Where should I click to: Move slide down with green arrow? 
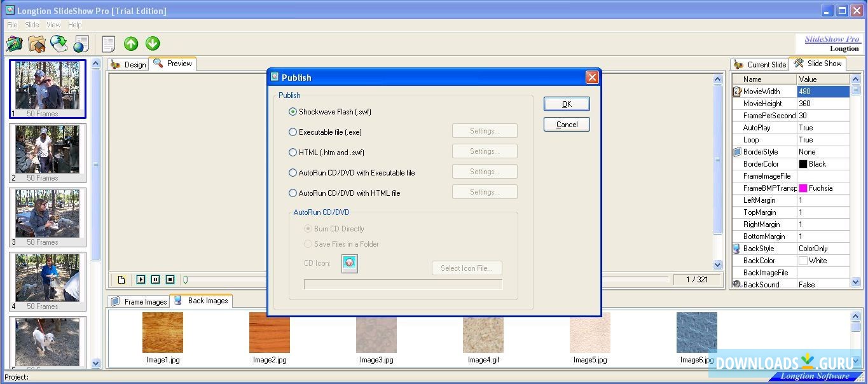[153, 44]
